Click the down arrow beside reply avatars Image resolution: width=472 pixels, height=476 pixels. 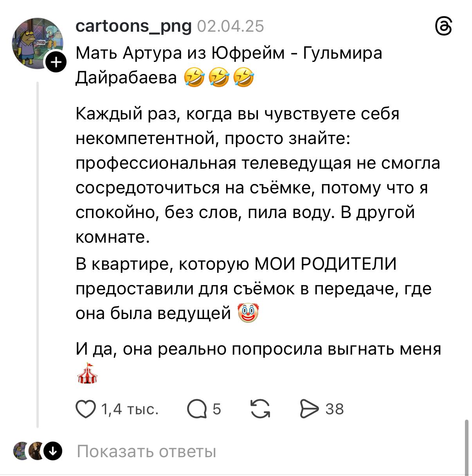pyautogui.click(x=52, y=451)
